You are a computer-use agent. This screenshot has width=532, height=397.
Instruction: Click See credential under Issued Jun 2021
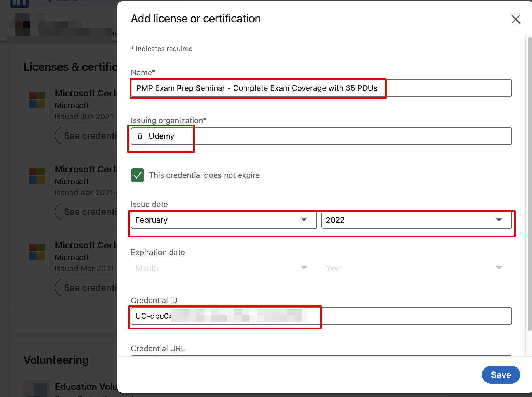click(x=86, y=136)
